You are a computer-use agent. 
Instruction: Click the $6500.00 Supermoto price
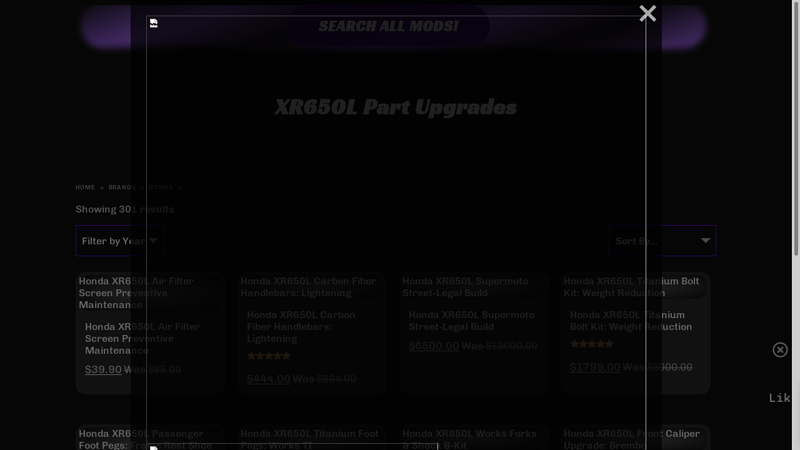[434, 345]
